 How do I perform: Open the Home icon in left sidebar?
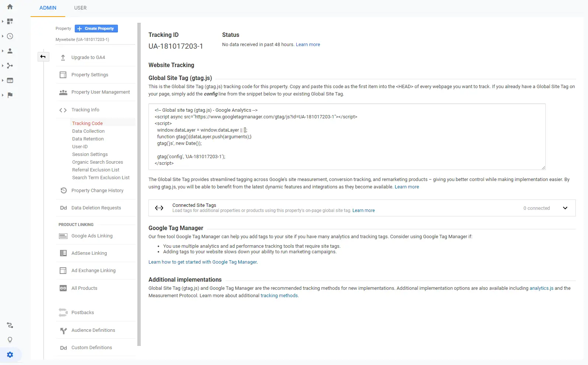point(10,7)
